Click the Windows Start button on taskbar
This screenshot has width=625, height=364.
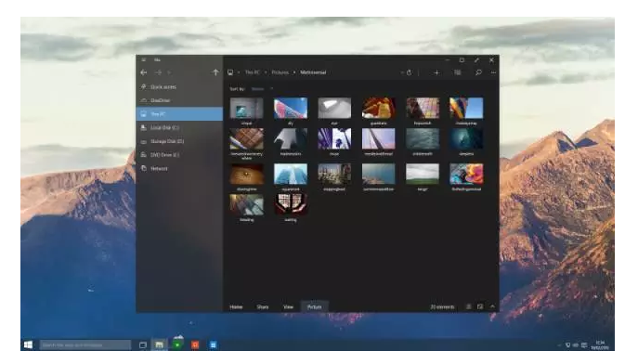tap(28, 344)
